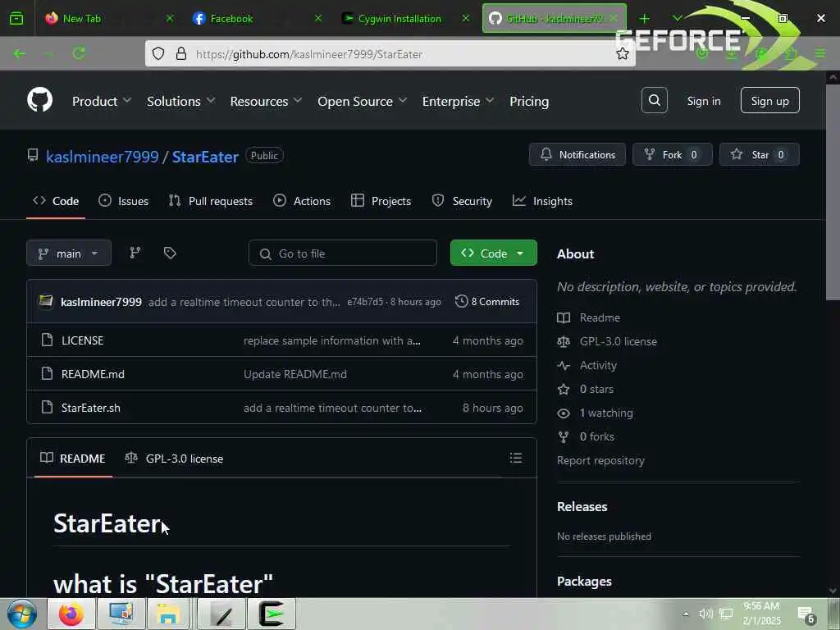Open the list all tabs chevron
The height and width of the screenshot is (630, 840).
click(677, 19)
